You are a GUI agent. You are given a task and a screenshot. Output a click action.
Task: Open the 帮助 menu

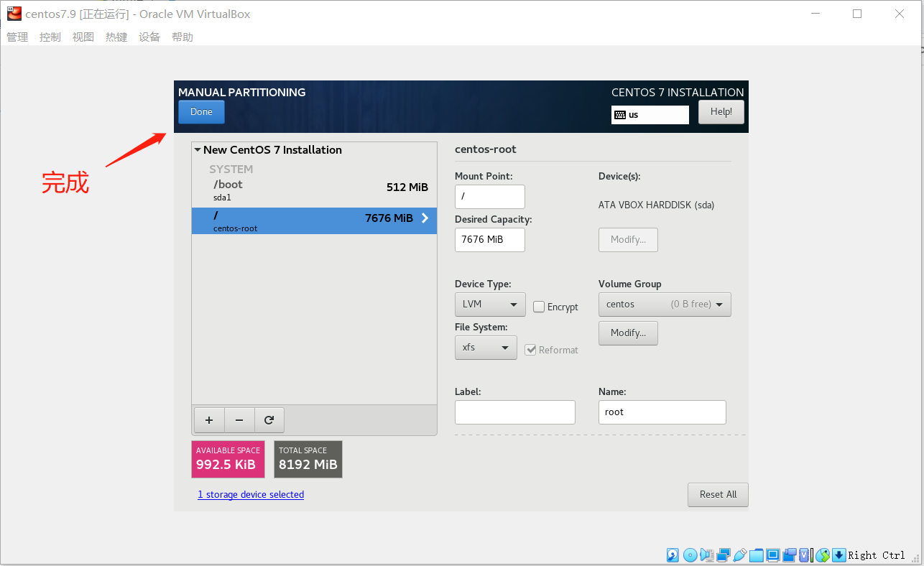pos(183,37)
